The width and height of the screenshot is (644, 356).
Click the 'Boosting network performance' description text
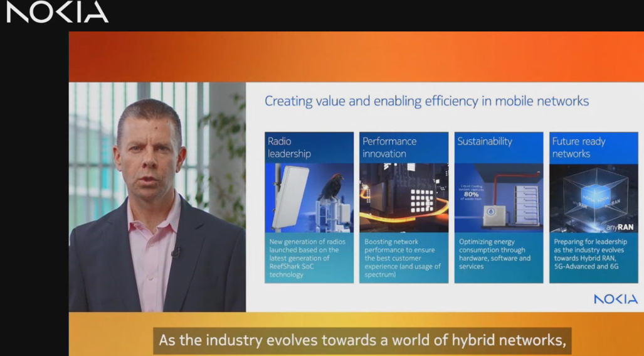(402, 258)
